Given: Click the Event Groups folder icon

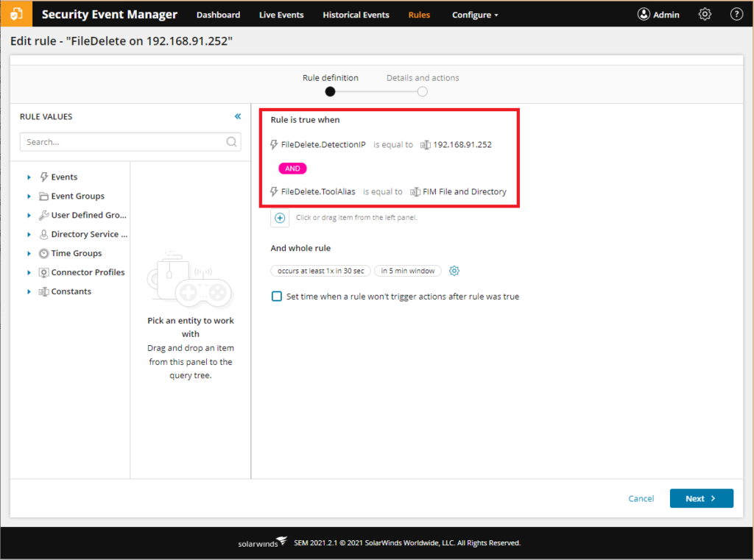Looking at the screenshot, I should [43, 196].
